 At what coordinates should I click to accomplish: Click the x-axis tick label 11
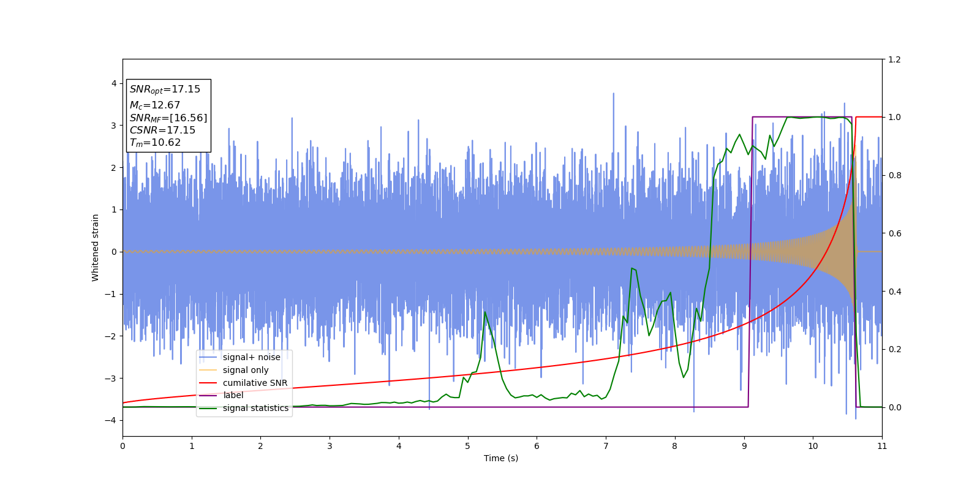882,446
